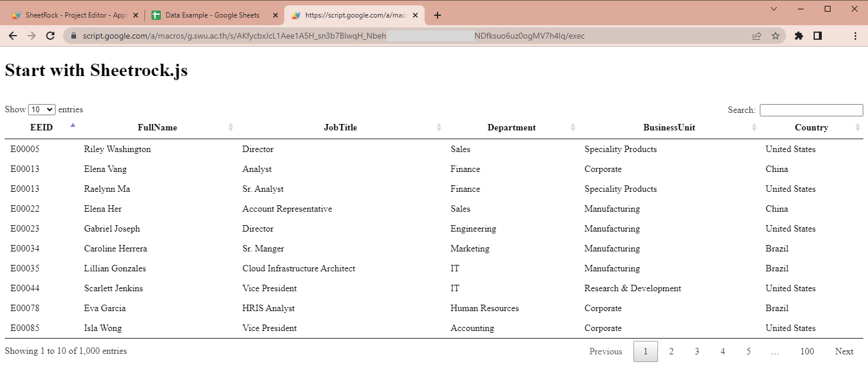Image resolution: width=868 pixels, height=369 pixels.
Task: Click the name Elena Vang
Action: coord(105,169)
